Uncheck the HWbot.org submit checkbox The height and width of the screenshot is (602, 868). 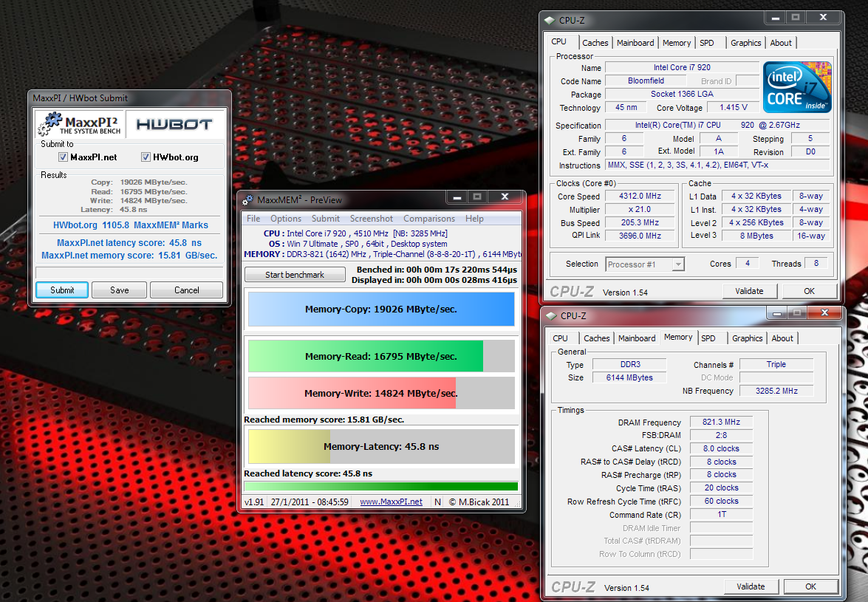146,157
